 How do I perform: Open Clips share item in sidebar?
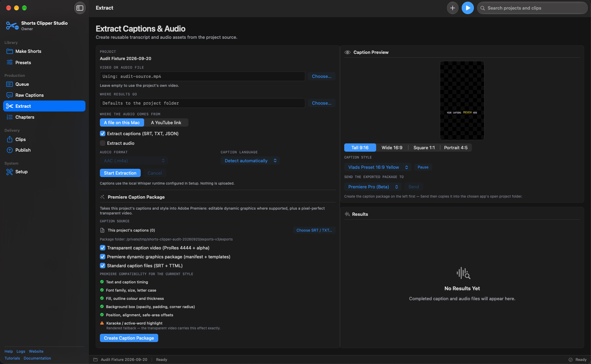pos(44,139)
